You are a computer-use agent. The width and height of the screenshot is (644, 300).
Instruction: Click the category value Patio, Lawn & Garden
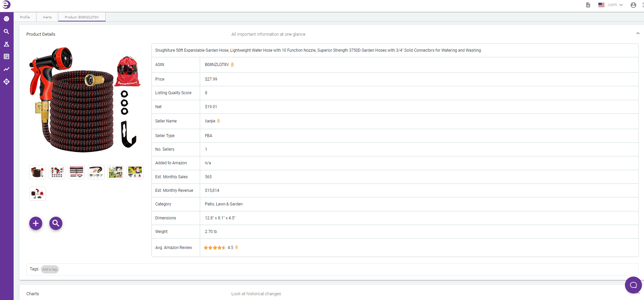224,204
